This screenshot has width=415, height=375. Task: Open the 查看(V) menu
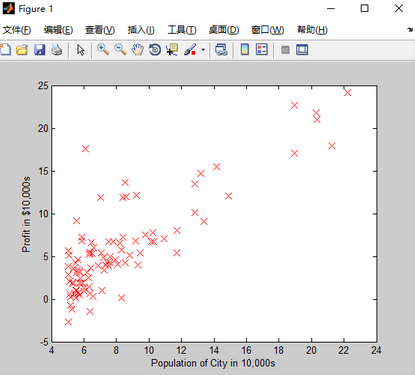click(x=100, y=30)
